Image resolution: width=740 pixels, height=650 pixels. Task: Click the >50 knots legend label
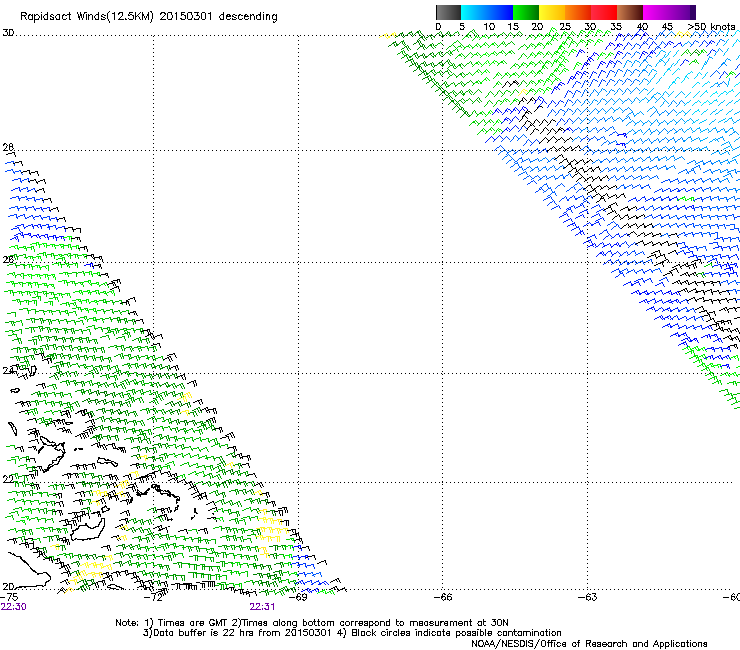pos(711,27)
